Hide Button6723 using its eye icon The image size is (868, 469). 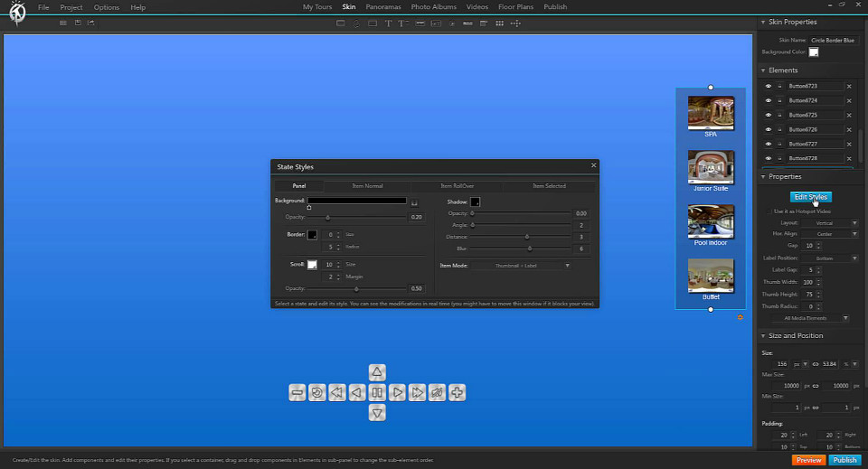click(769, 87)
